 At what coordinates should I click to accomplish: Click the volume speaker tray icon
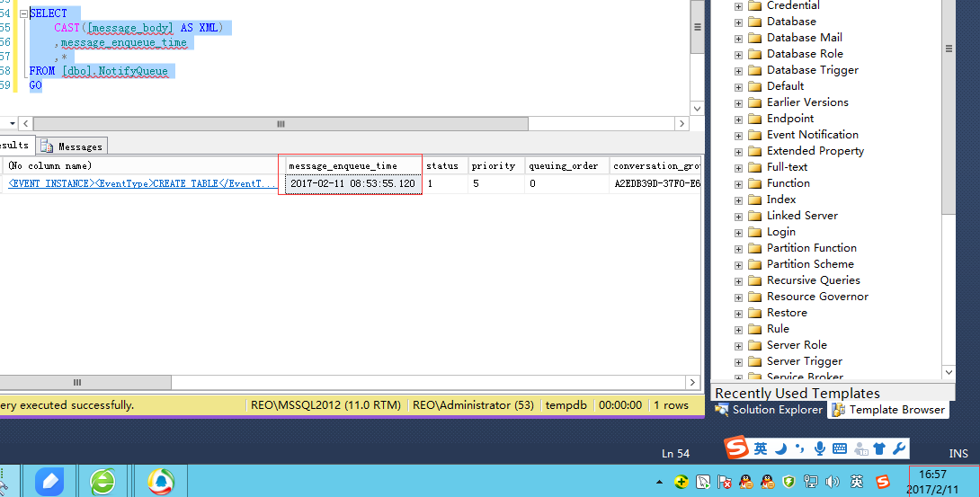point(832,482)
